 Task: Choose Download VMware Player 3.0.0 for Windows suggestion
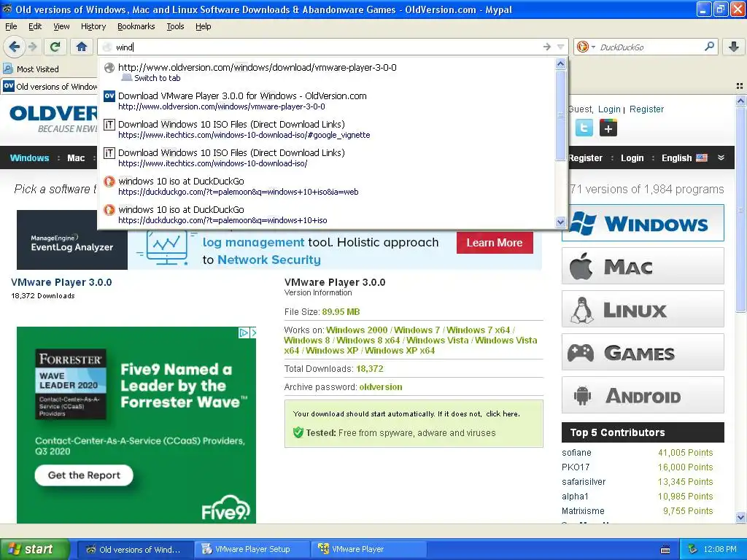(x=326, y=101)
